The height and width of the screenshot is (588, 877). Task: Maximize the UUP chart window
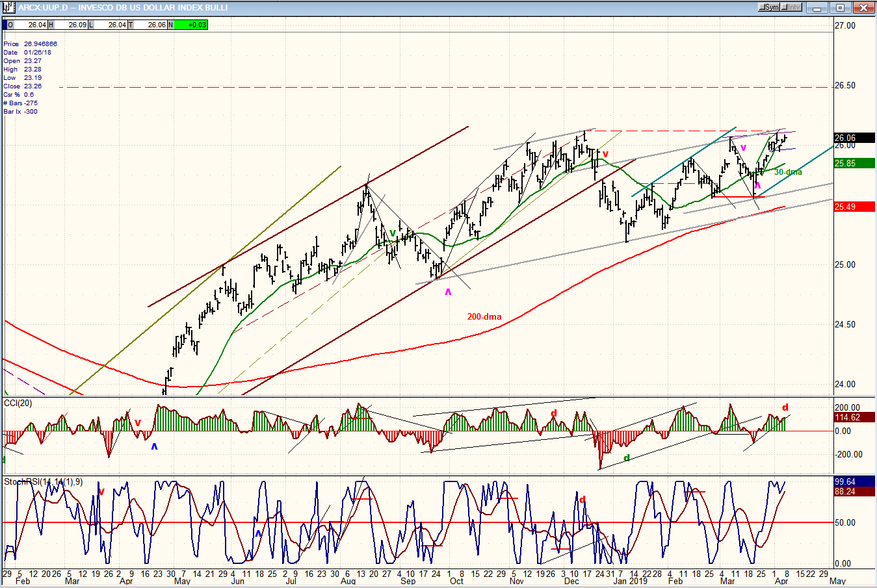841,8
